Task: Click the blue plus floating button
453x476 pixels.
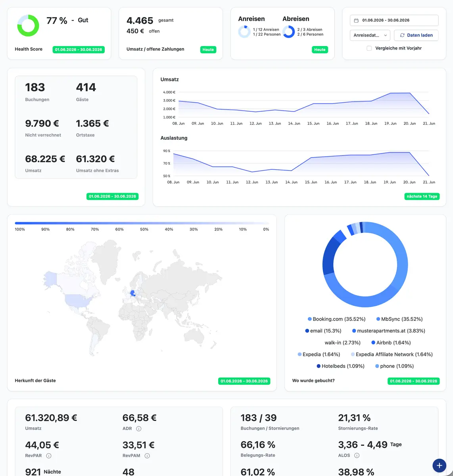Action: point(439,465)
